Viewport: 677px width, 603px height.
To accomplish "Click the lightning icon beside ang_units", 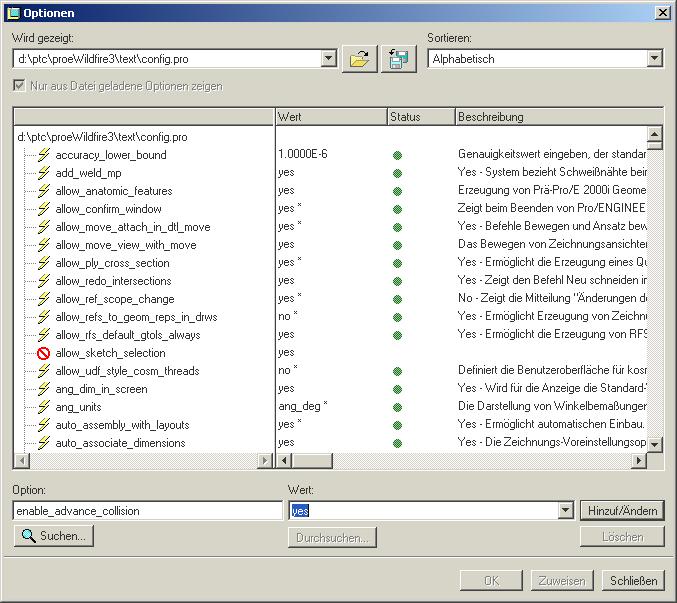I will point(44,407).
